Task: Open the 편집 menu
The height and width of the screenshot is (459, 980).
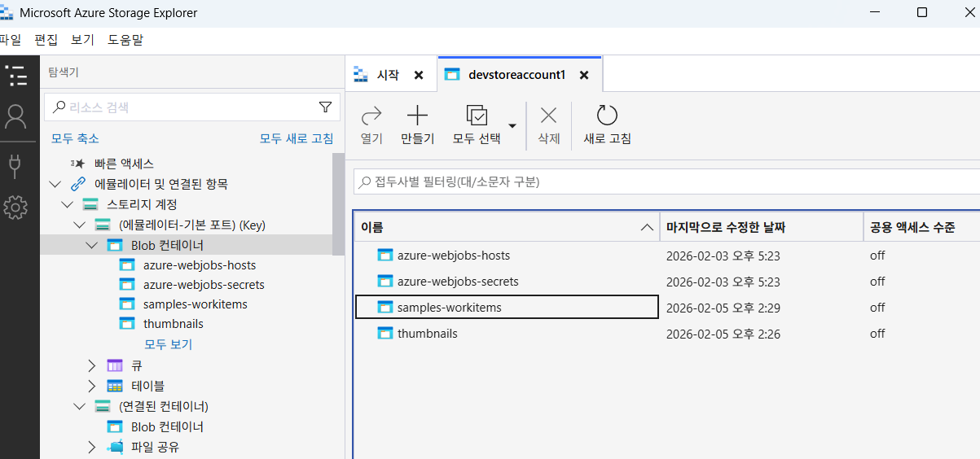Action: tap(46, 40)
